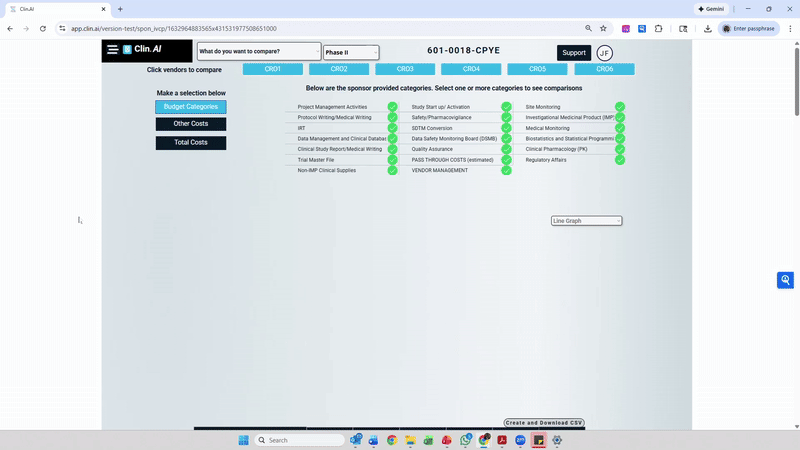This screenshot has width=800, height=450.
Task: Click the Total Costs button
Action: click(x=191, y=143)
